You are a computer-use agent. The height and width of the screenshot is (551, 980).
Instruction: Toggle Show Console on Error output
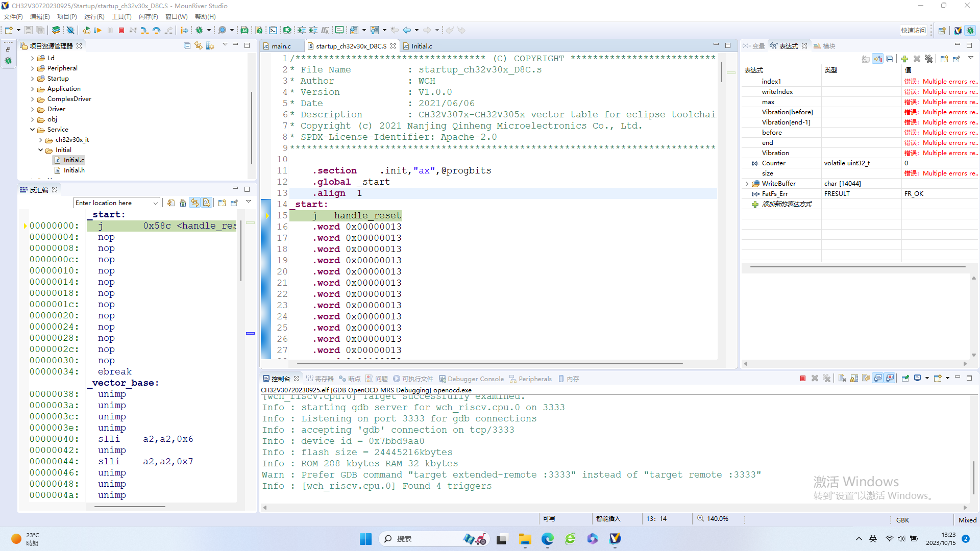click(890, 378)
